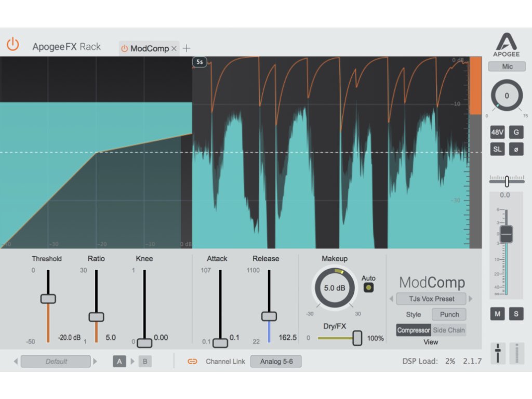Toggle Auto makeup gain
The image size is (532, 399).
coord(368,288)
